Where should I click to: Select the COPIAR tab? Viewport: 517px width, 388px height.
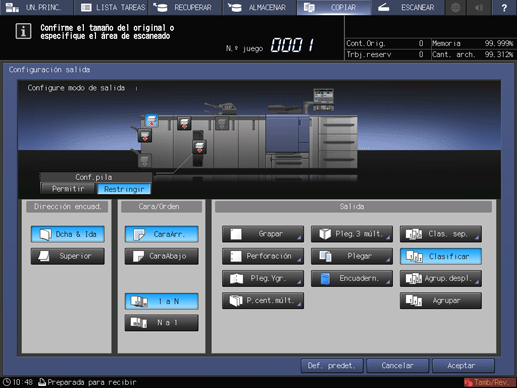pyautogui.click(x=334, y=7)
